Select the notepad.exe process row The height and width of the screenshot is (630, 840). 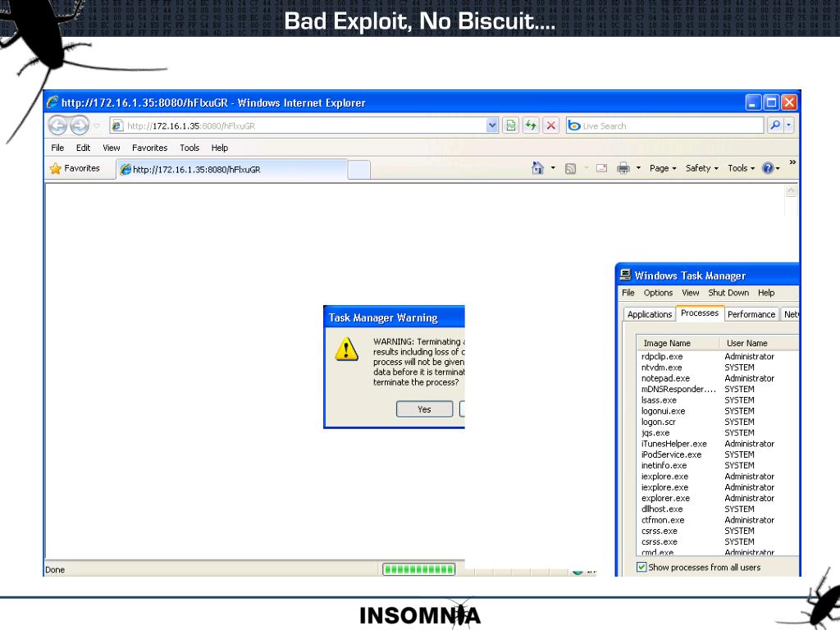coord(718,378)
